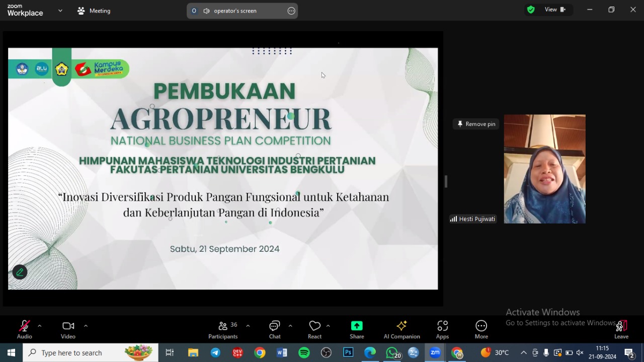Open the React emoji menu
Viewport: 644px width, 362px height.
point(314,330)
